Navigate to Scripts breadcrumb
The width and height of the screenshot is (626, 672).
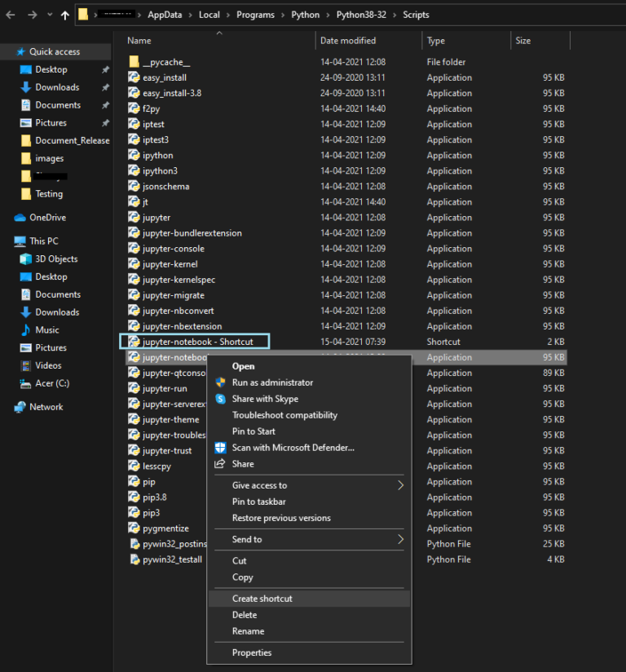coord(416,15)
